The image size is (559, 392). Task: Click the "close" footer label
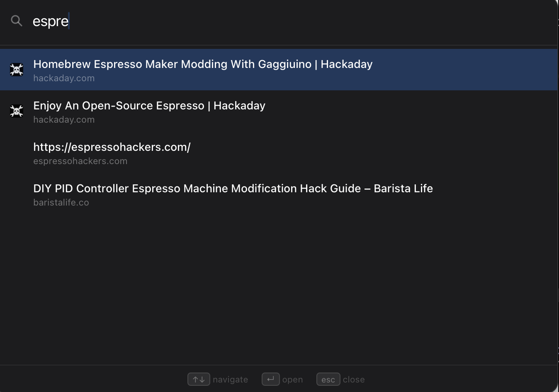pos(354,380)
